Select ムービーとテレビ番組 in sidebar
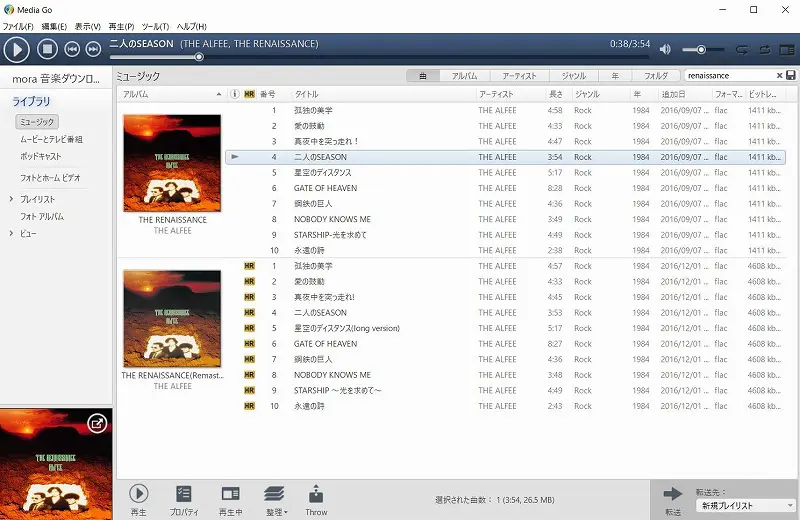The image size is (800, 520). point(51,139)
